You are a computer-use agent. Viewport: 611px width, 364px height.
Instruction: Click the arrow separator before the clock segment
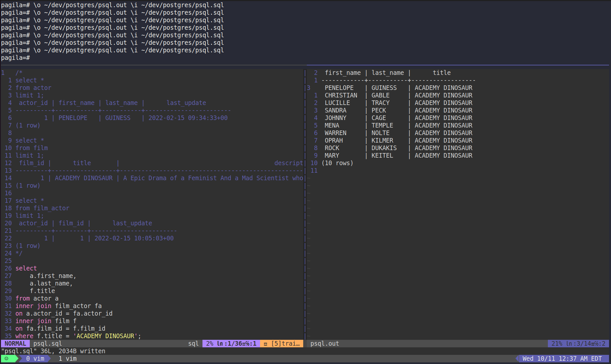(517, 358)
